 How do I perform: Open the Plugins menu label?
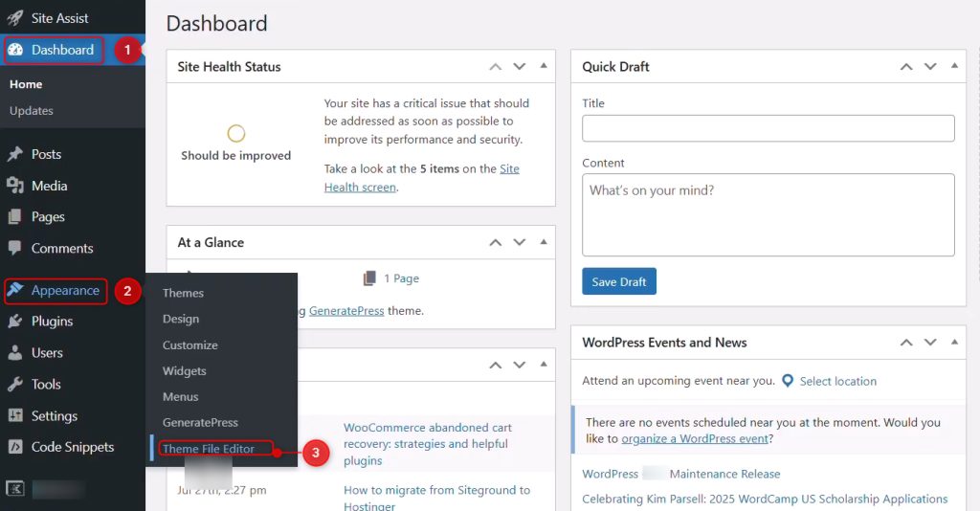pyautogui.click(x=52, y=322)
